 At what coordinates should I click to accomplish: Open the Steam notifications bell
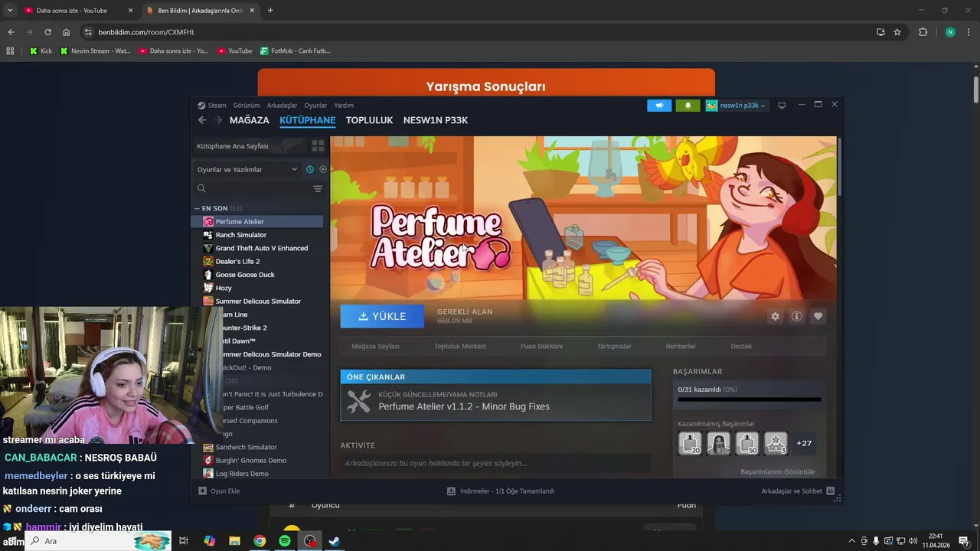(688, 106)
